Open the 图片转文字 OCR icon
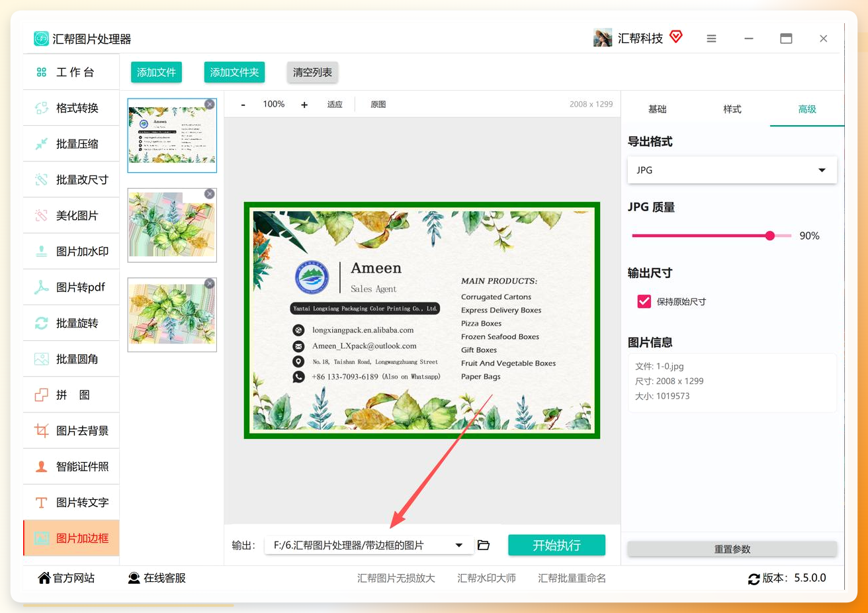 point(42,502)
